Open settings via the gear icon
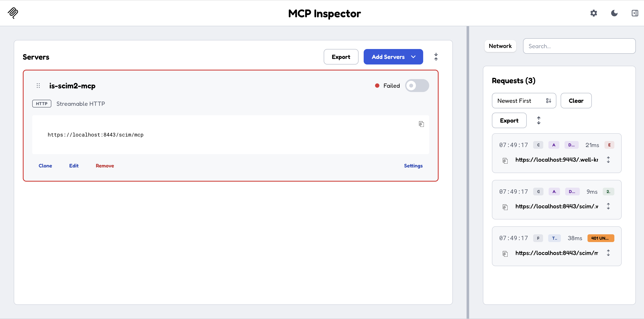644x319 pixels. pyautogui.click(x=594, y=13)
